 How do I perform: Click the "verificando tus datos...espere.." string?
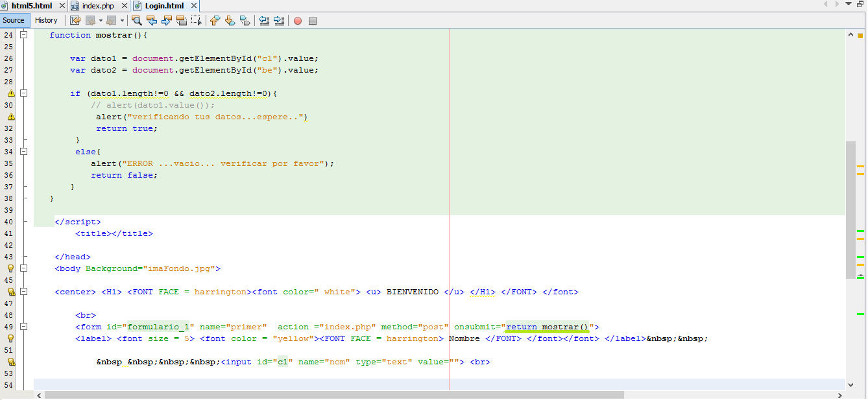point(215,117)
